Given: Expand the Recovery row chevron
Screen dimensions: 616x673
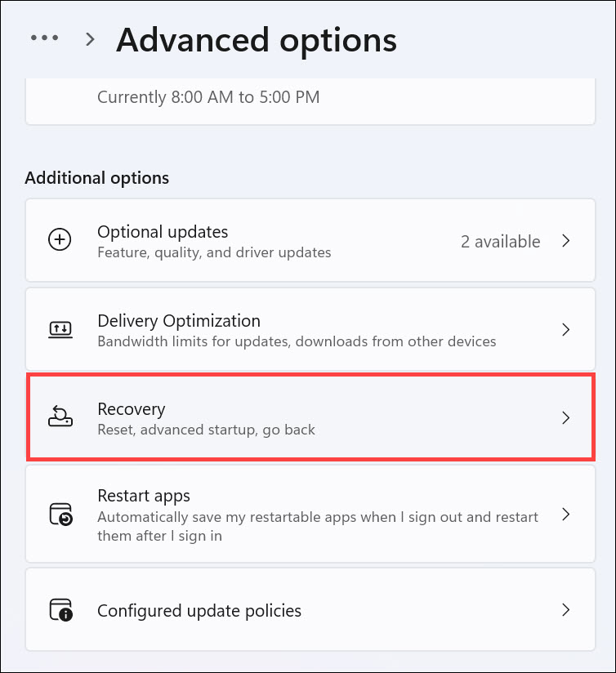Looking at the screenshot, I should 566,417.
